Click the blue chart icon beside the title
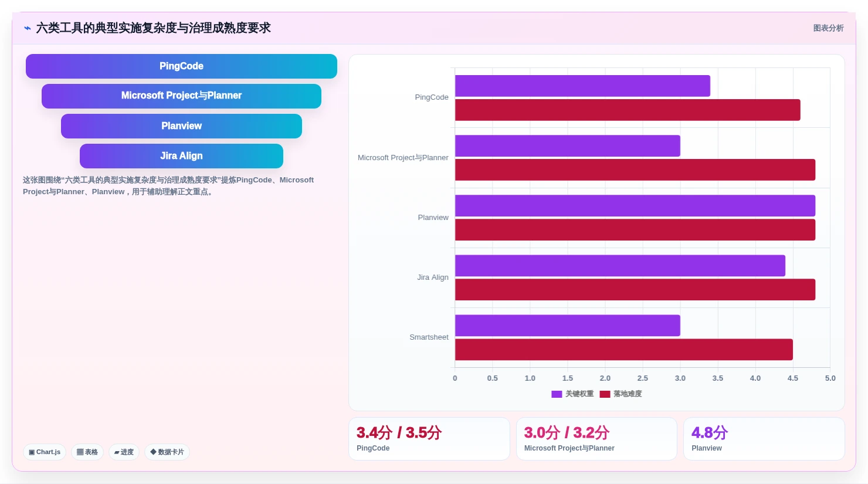Screen dimensions: 868x484 pos(28,28)
